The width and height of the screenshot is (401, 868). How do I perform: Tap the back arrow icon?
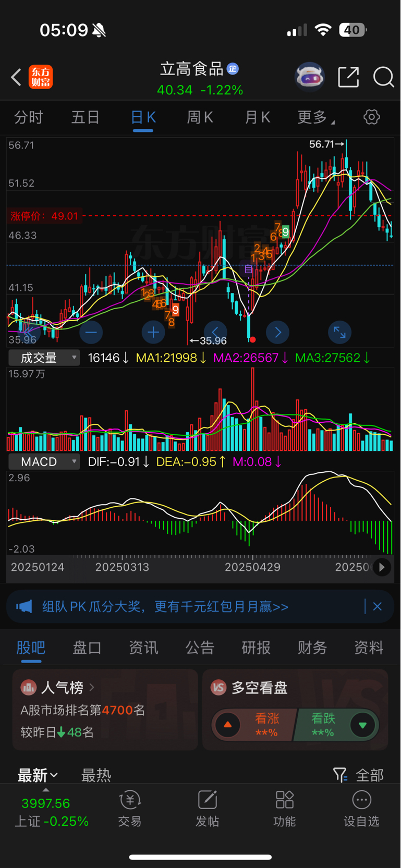click(16, 77)
